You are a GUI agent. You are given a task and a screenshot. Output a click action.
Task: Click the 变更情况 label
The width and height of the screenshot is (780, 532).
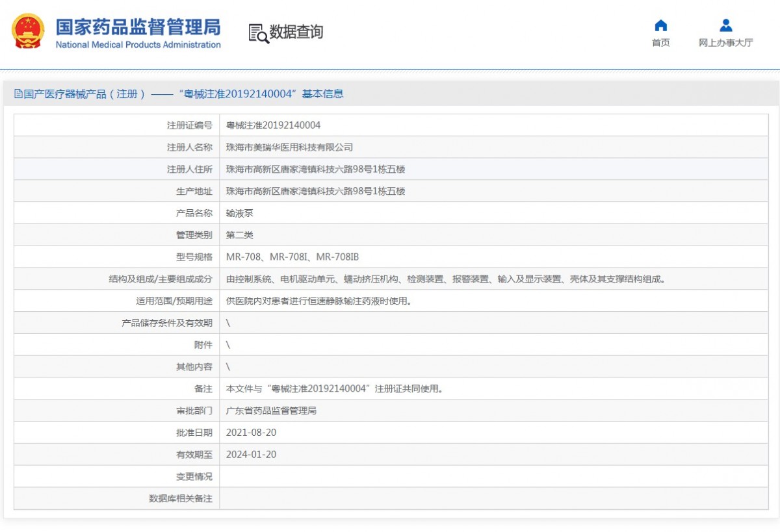(194, 477)
